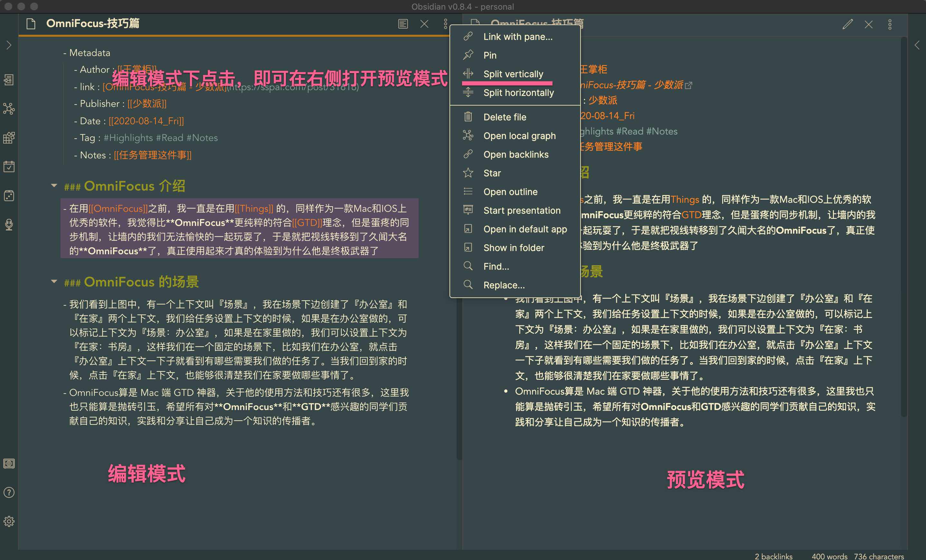The image size is (926, 560).
Task: Click the random note dice icon
Action: [x=9, y=196]
